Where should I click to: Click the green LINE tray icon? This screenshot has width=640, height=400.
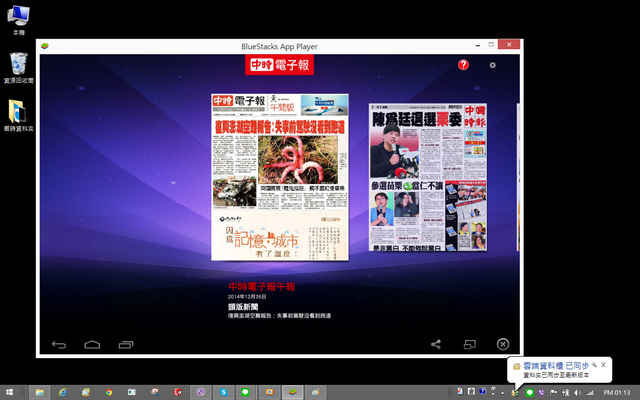(529, 393)
